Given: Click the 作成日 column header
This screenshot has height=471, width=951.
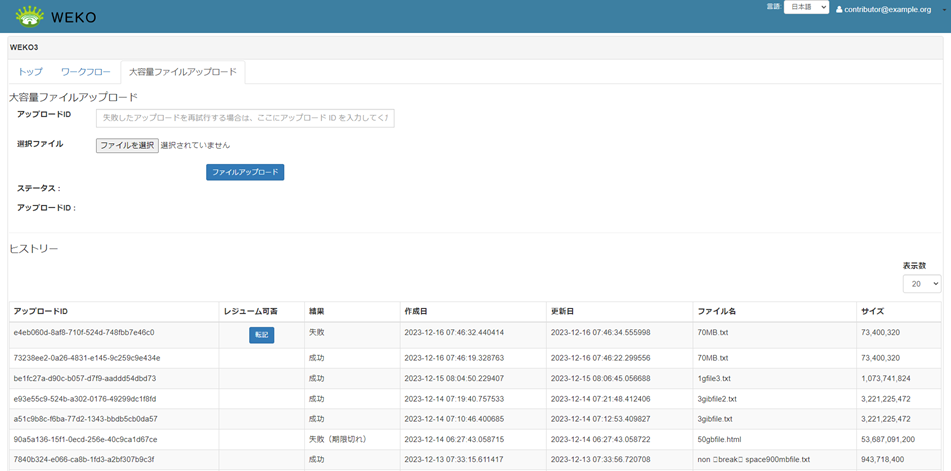Looking at the screenshot, I should pyautogui.click(x=416, y=311).
